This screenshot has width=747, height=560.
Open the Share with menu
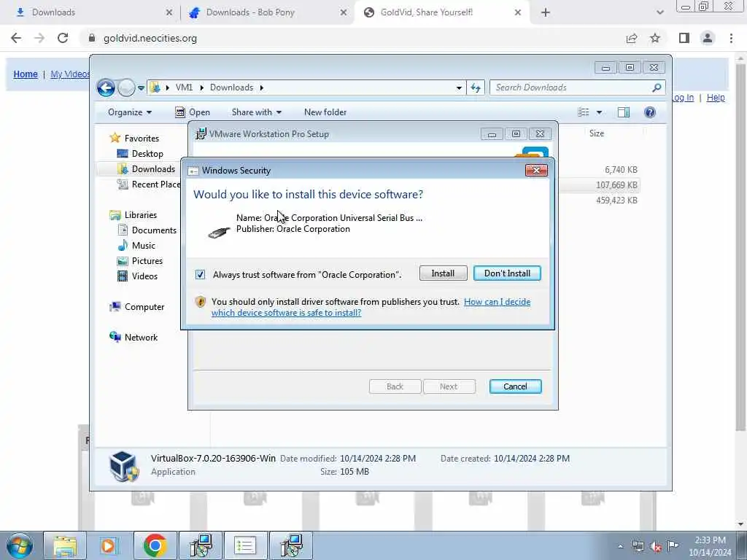[x=256, y=112]
